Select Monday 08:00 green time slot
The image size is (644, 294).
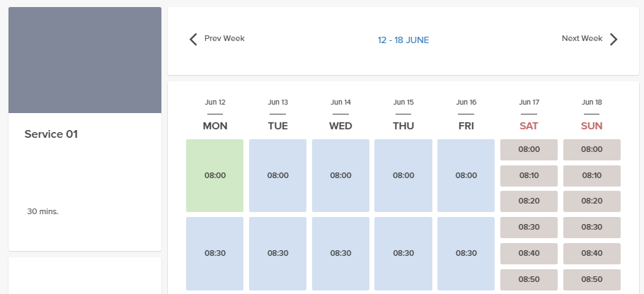point(214,175)
